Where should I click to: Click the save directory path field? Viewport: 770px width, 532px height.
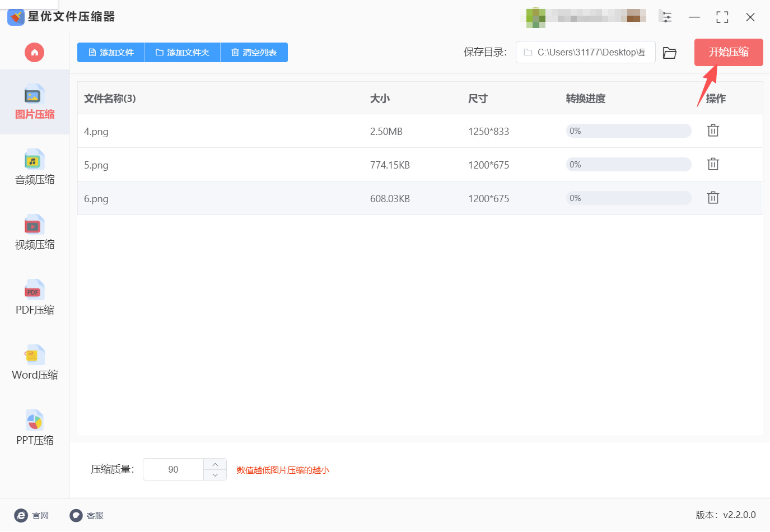[x=585, y=52]
